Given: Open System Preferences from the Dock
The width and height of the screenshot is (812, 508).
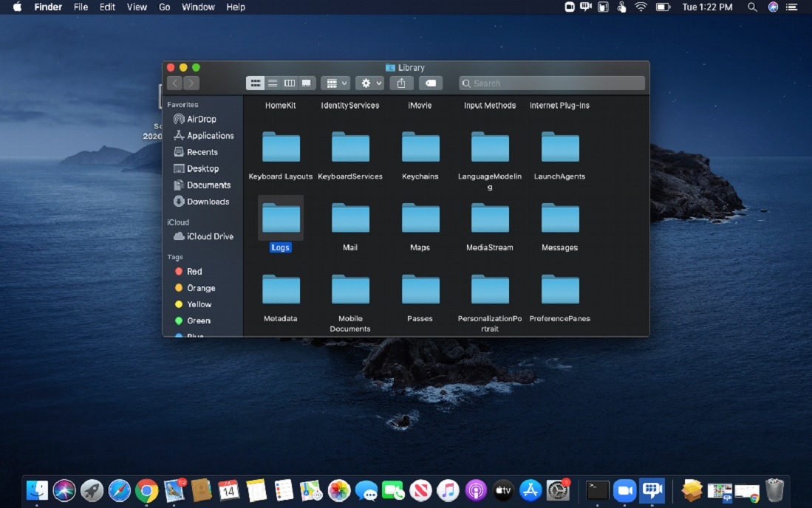Looking at the screenshot, I should pos(559,490).
